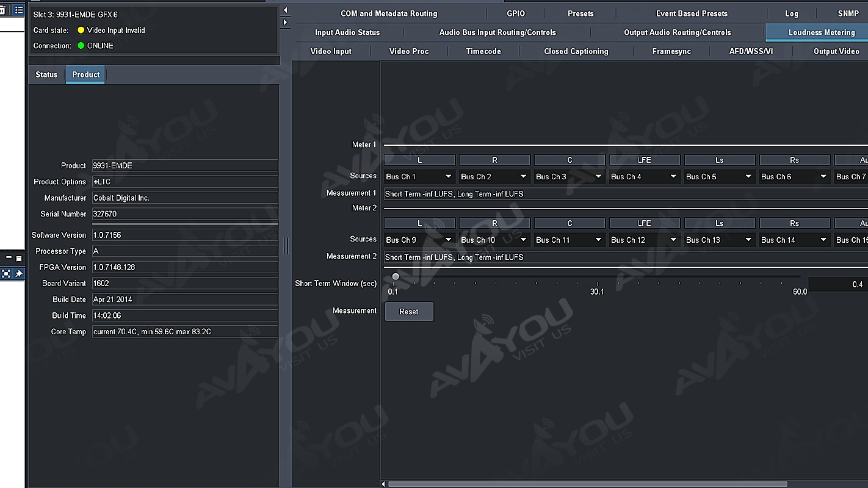The image size is (868, 488).
Task: Switch to the Status tab
Action: pos(46,74)
